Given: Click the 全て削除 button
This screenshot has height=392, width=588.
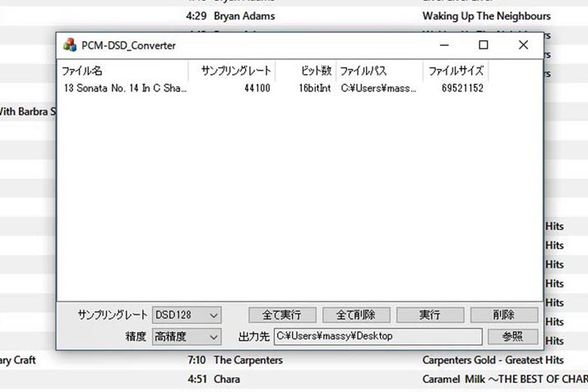Looking at the screenshot, I should [355, 315].
